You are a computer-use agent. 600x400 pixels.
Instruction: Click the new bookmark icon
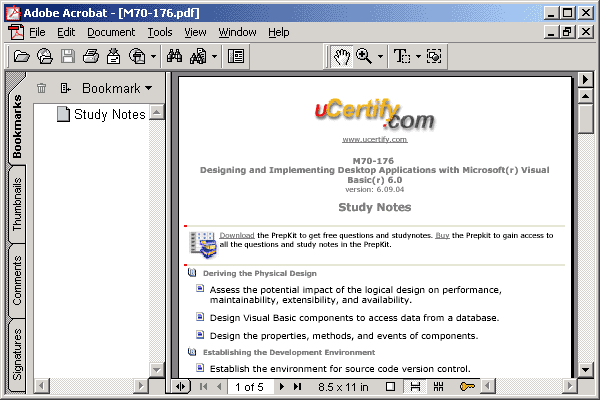click(x=65, y=88)
